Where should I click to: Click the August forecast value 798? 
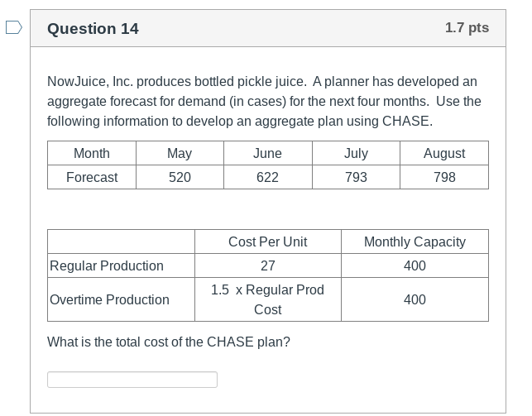[x=444, y=177]
